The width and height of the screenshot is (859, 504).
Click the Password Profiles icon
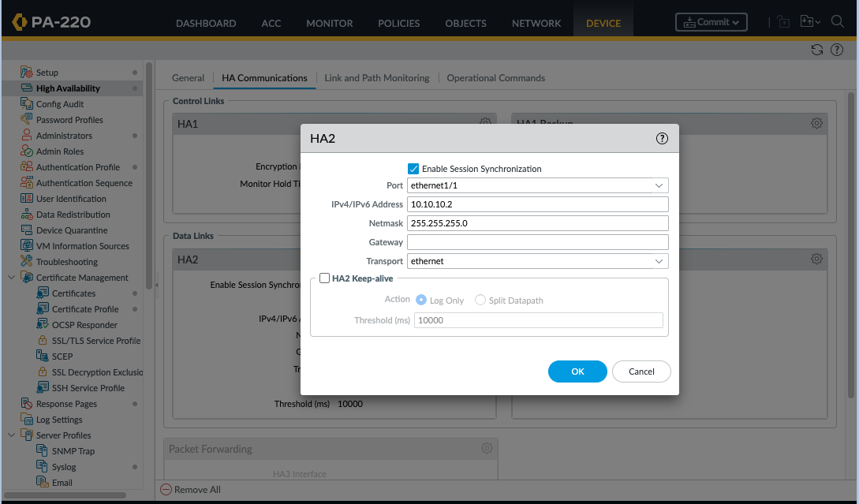coord(26,119)
